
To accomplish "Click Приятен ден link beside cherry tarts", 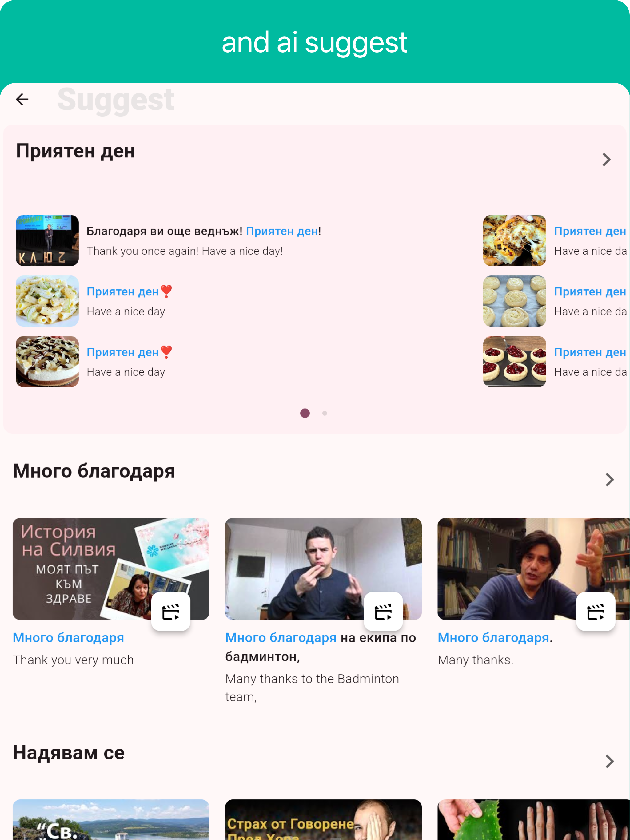I will (590, 352).
